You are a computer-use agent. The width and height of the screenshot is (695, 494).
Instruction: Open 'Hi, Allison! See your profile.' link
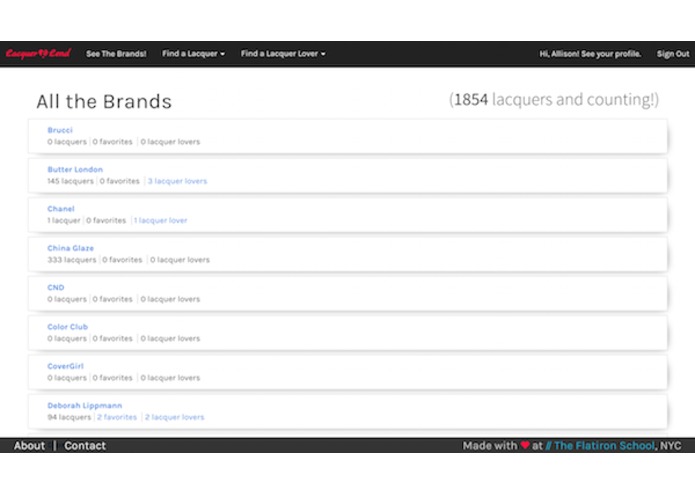point(590,54)
